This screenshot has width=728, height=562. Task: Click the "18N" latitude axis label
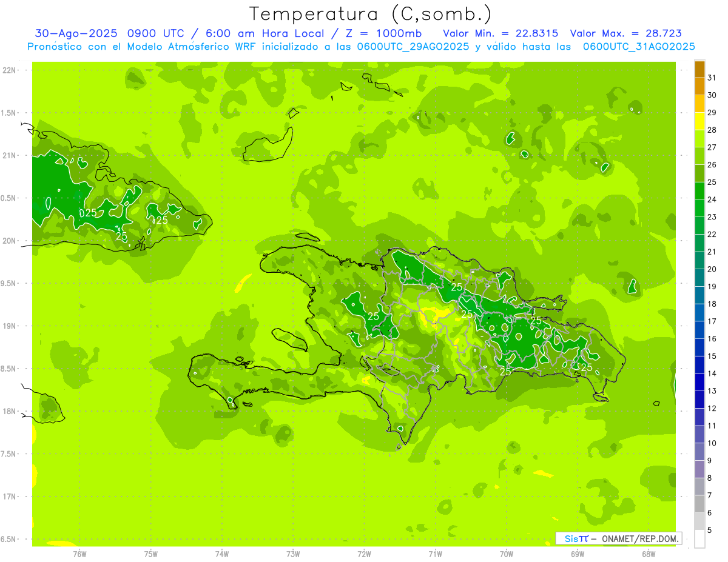(x=10, y=411)
